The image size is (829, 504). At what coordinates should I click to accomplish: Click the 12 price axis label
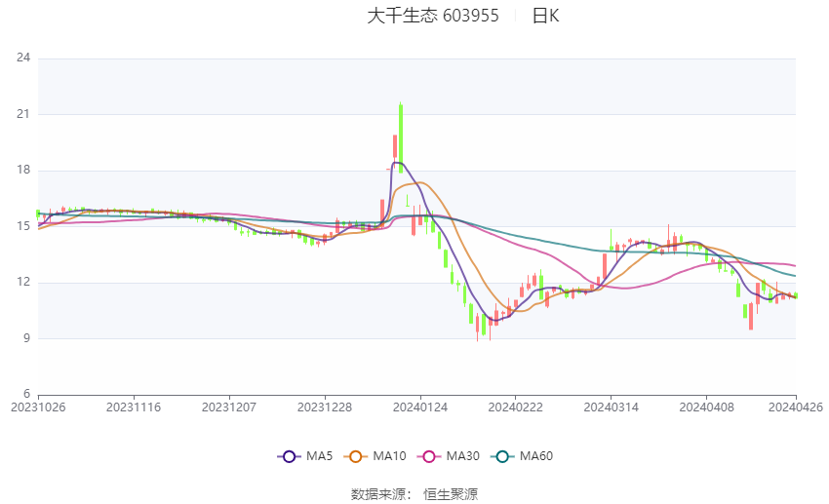(23, 282)
